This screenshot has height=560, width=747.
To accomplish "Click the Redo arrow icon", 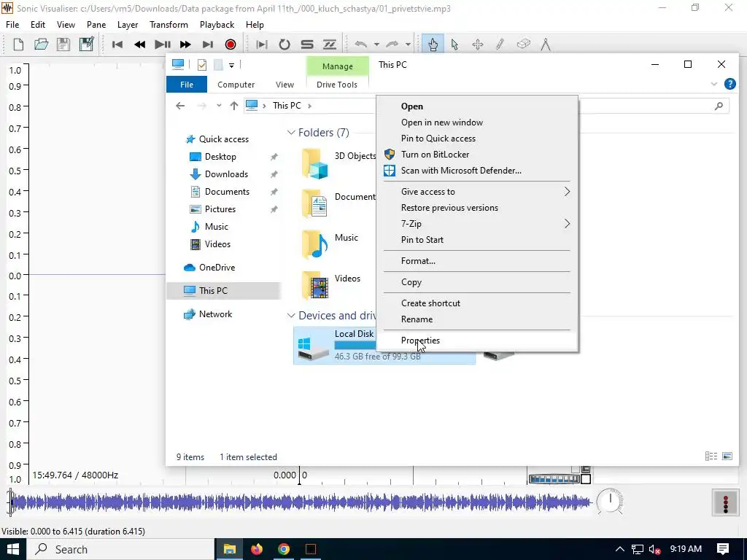I will pyautogui.click(x=392, y=44).
